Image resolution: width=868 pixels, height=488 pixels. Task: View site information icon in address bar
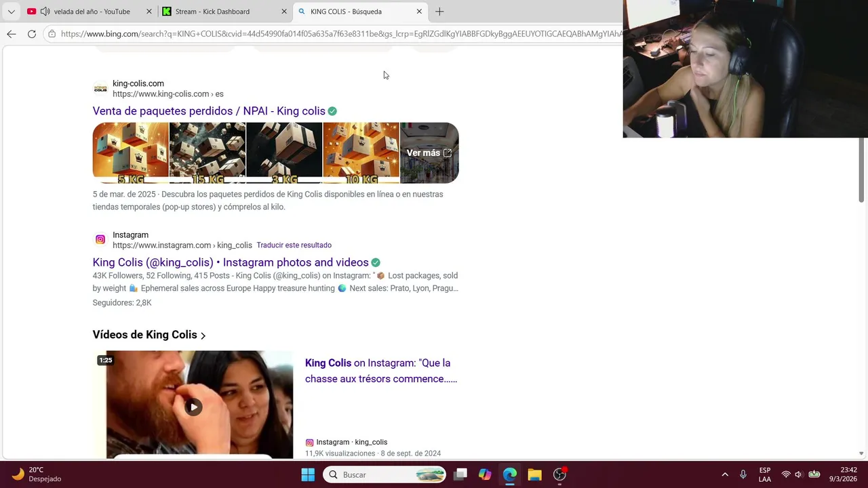tap(52, 34)
